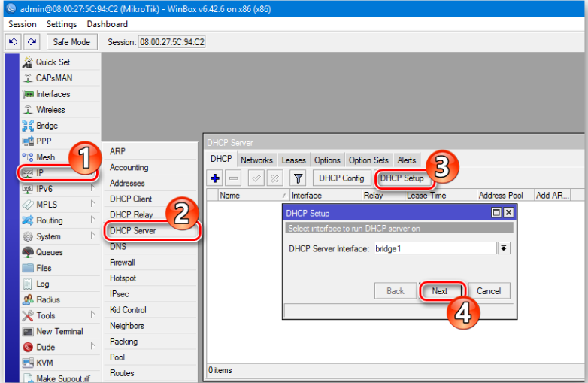Click Next in DHCP Setup dialog

(x=440, y=291)
